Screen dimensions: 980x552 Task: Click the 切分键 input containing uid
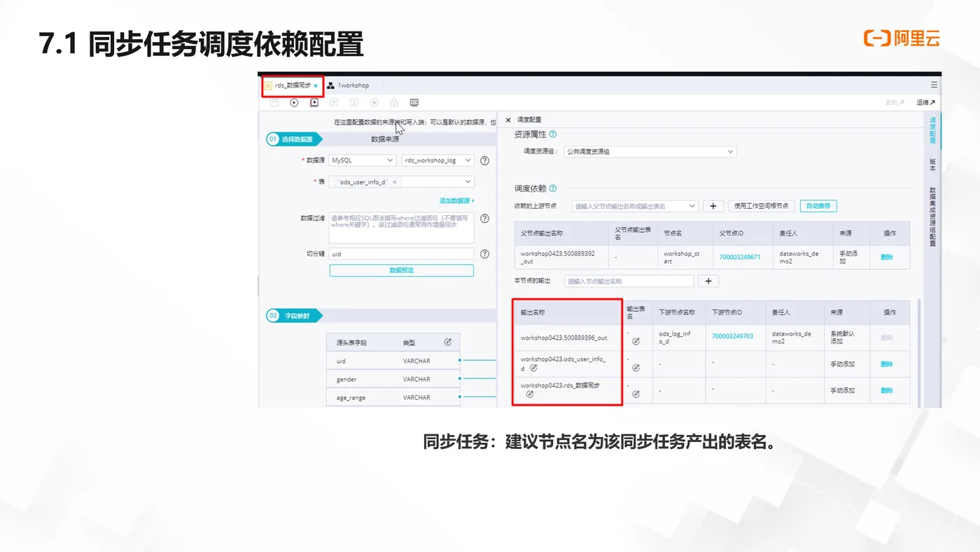(401, 254)
